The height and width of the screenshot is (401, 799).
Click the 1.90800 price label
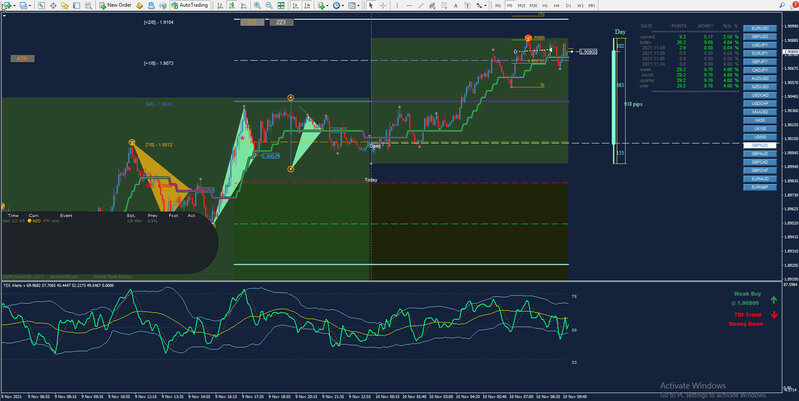tap(589, 51)
